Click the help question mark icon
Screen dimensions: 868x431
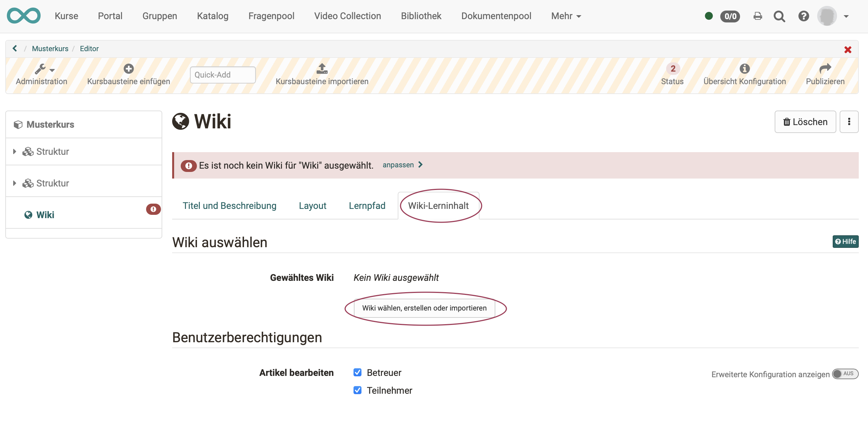(x=804, y=16)
